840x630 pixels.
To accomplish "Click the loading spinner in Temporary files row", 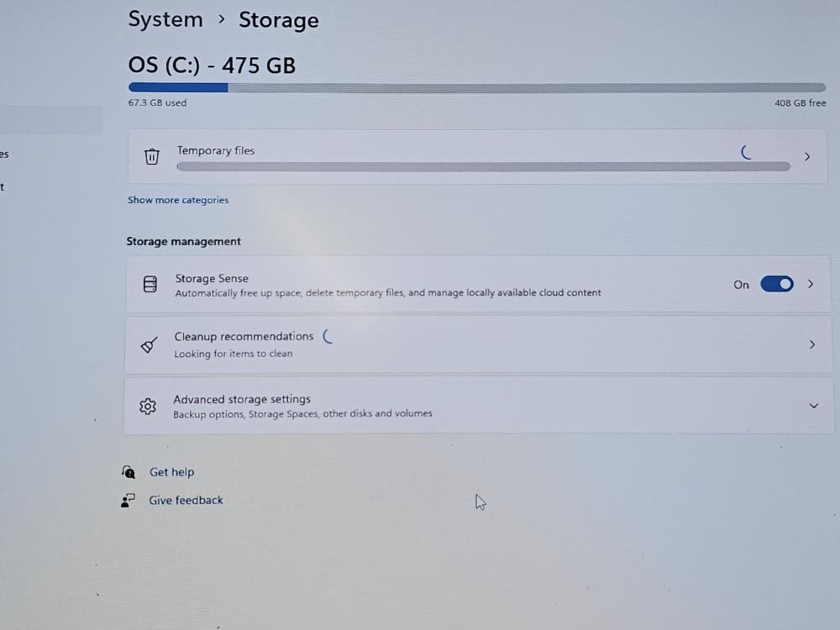I will [746, 152].
